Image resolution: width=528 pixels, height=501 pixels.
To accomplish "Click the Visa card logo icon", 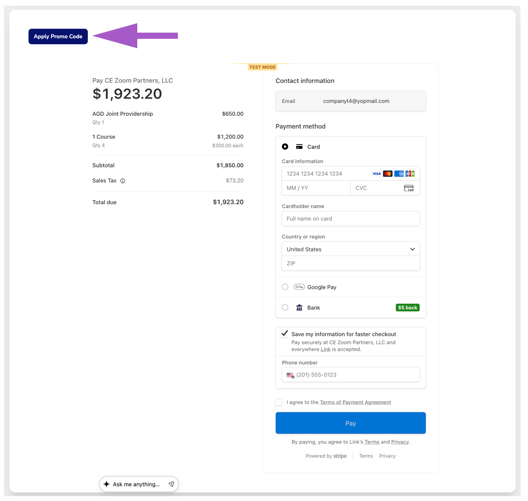I will pyautogui.click(x=376, y=174).
